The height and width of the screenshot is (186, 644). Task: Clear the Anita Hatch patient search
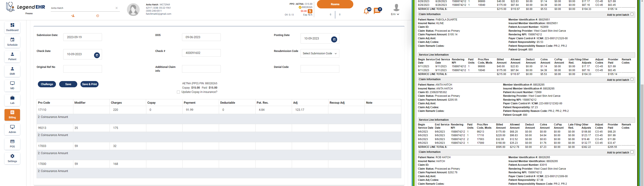[116, 8]
